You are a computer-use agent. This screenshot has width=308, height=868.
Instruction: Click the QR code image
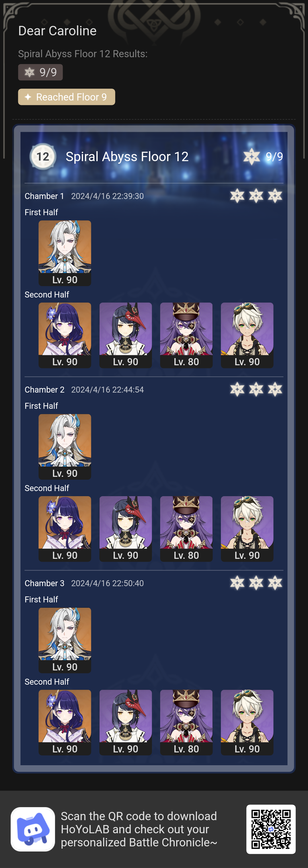coord(271,829)
